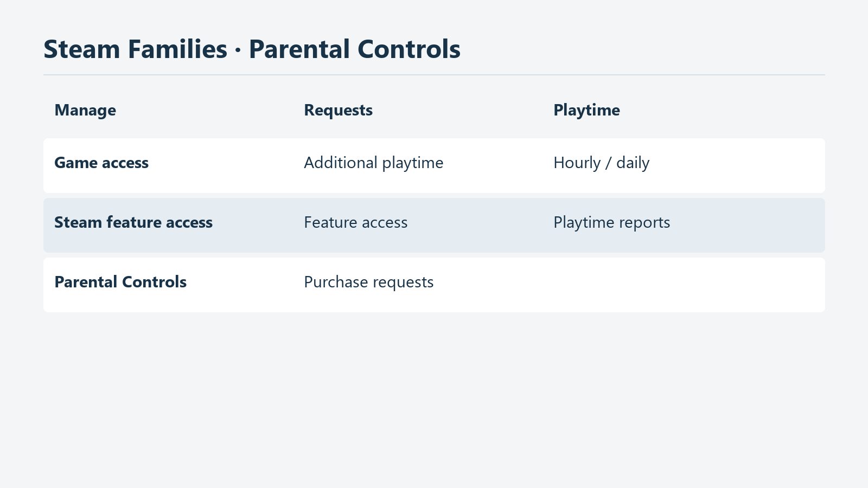Click the word playtime in Additional playtime

tap(412, 163)
